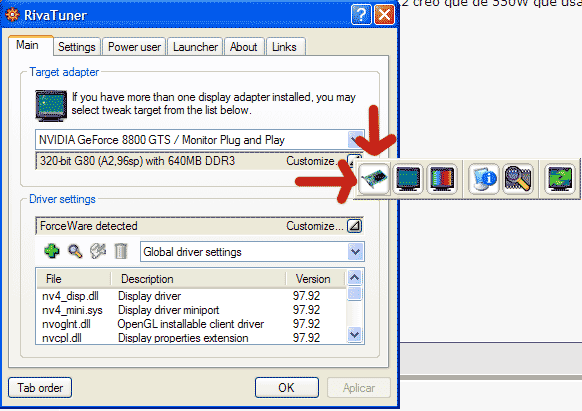Click the magnifier find profile icon
Viewport: 582px width, 411px height.
pos(75,251)
